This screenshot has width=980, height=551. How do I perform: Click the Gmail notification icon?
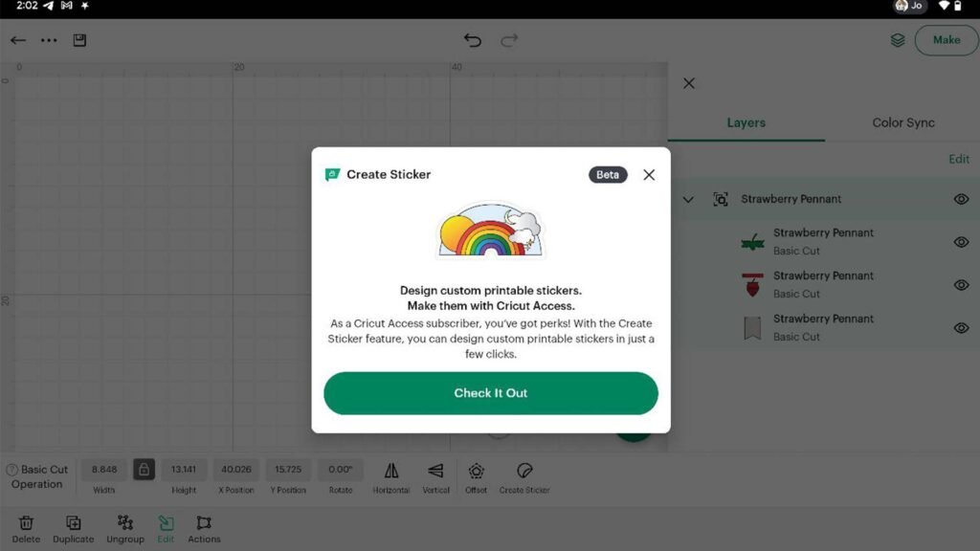point(66,6)
